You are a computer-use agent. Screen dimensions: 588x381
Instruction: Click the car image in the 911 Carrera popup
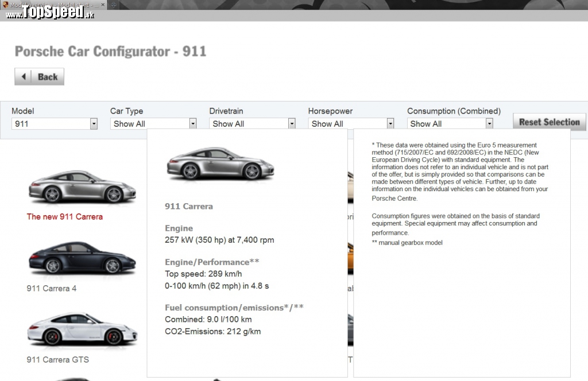[220, 164]
